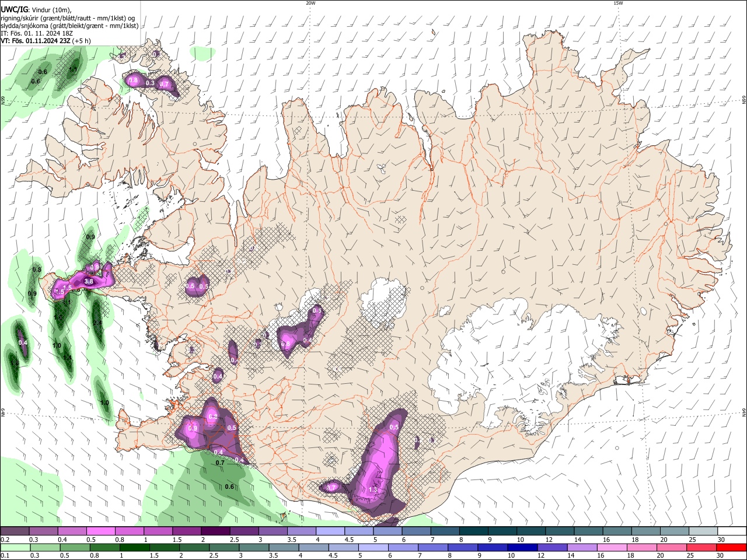The height and width of the screenshot is (560, 747).
Task: Click the bright red swatch after 30 on rain scale
Action: [x=731, y=548]
